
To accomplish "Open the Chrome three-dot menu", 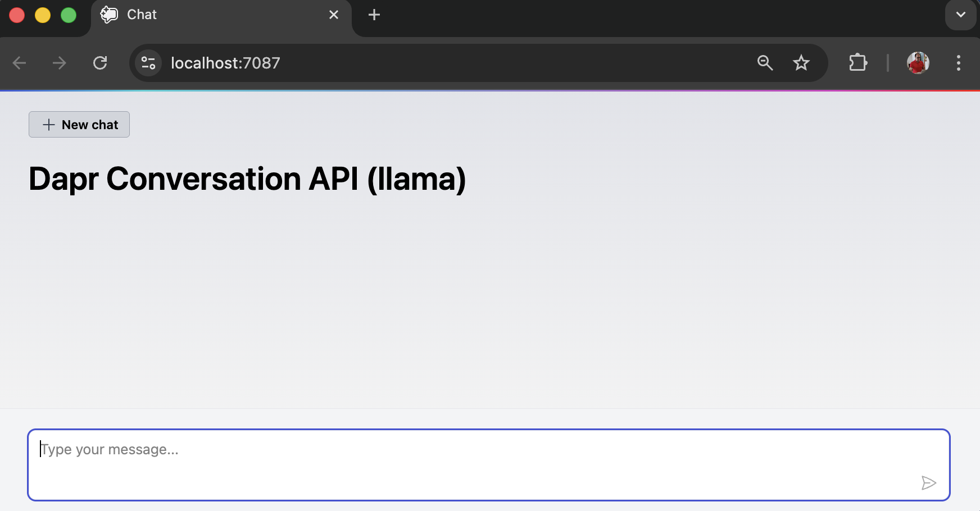I will tap(959, 63).
